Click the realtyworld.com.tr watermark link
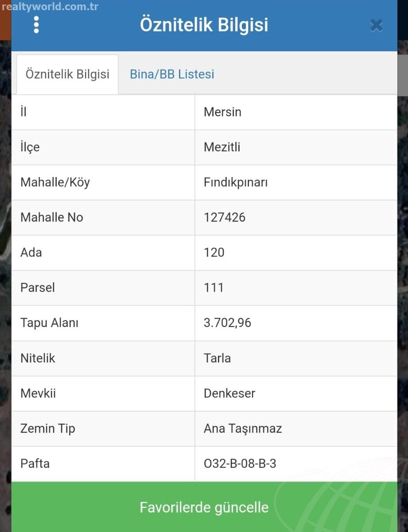408x532 pixels. click(x=50, y=7)
